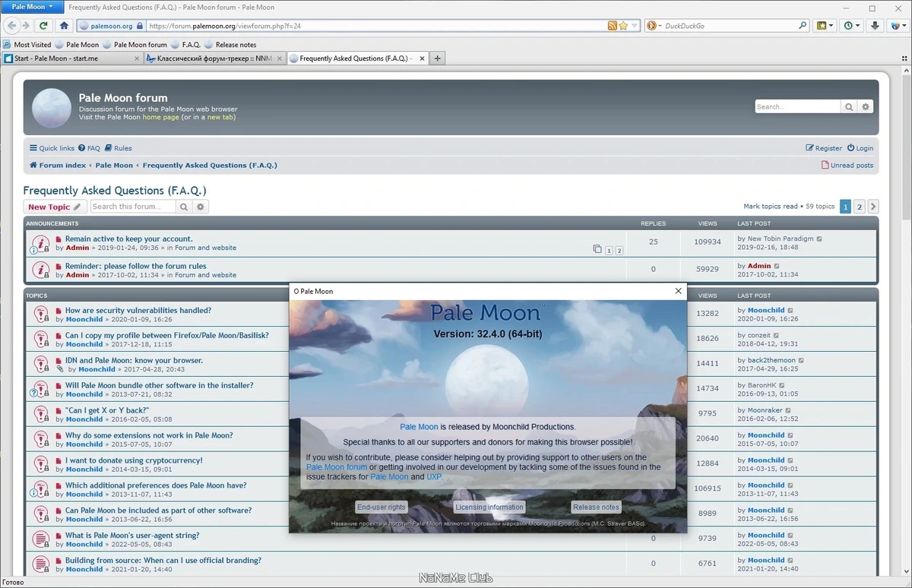
Task: Click the back navigation arrow
Action: coord(12,26)
